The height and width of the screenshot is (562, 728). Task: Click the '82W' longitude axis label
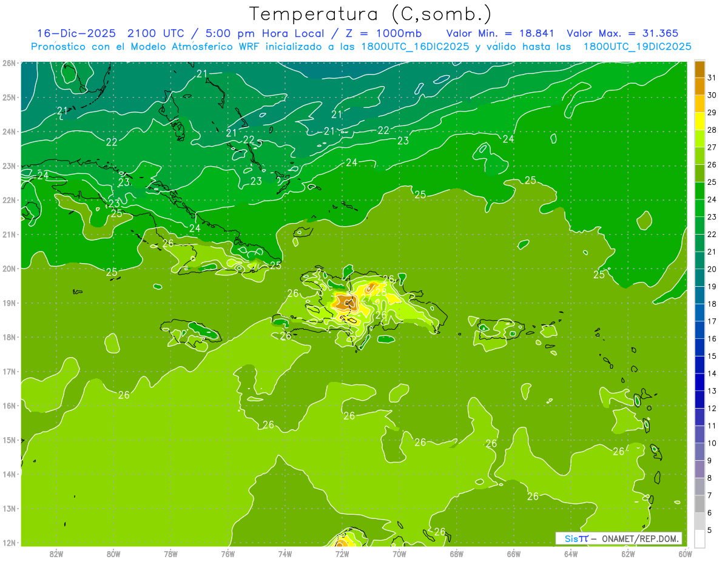tap(56, 554)
